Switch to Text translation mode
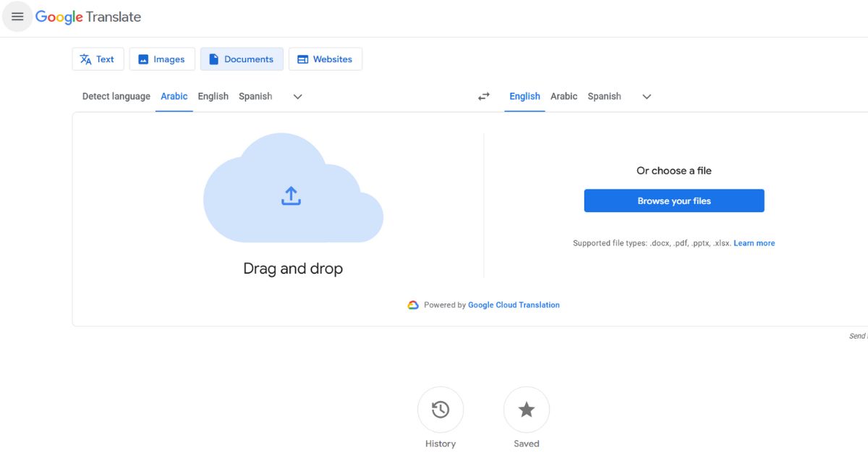868x456 pixels. tap(98, 59)
